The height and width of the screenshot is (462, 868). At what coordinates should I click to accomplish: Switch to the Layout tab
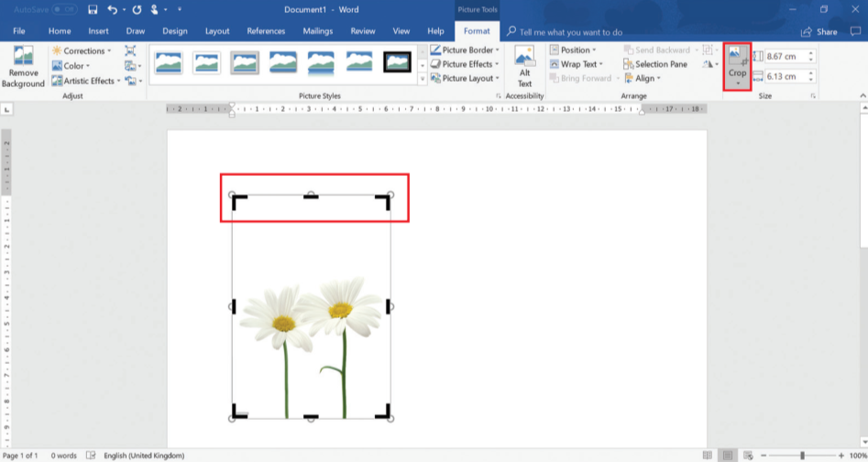(x=217, y=31)
